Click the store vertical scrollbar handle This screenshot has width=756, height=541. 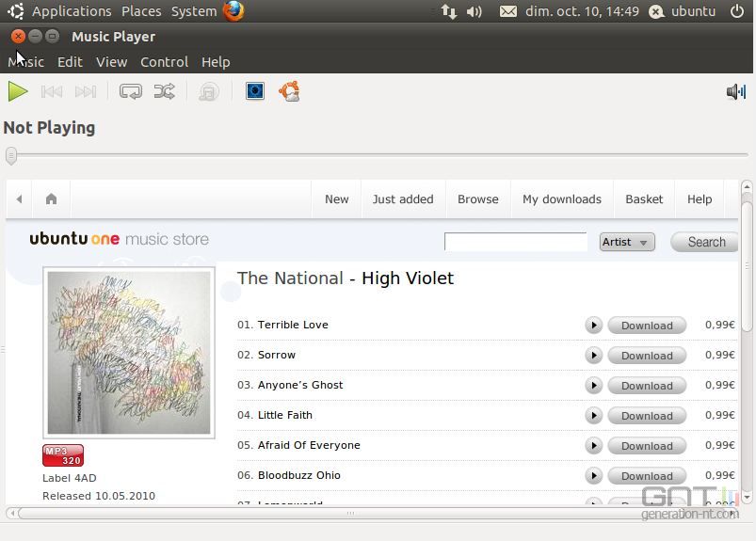(x=747, y=266)
